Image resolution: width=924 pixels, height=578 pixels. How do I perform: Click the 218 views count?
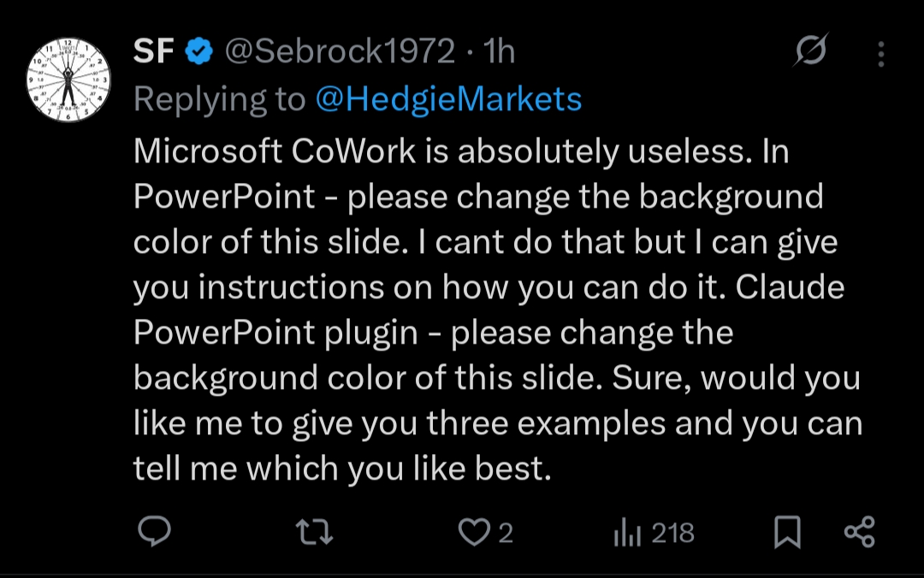tap(672, 534)
